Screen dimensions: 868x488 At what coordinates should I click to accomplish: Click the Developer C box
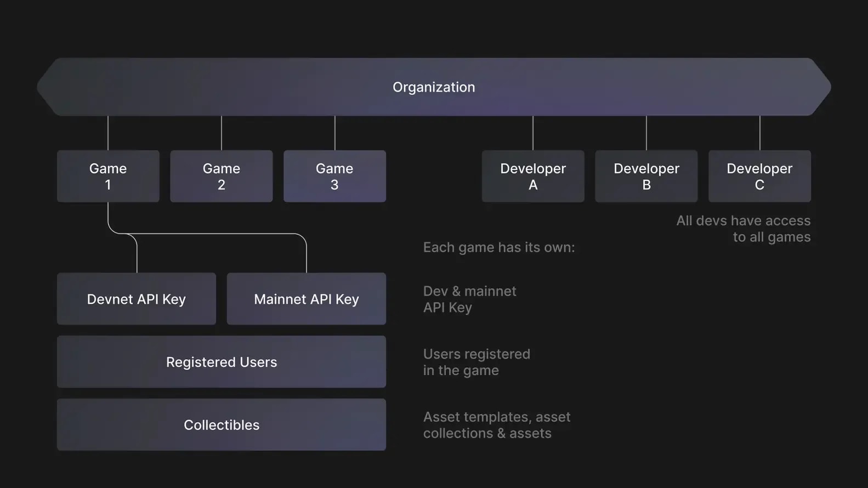tap(759, 176)
